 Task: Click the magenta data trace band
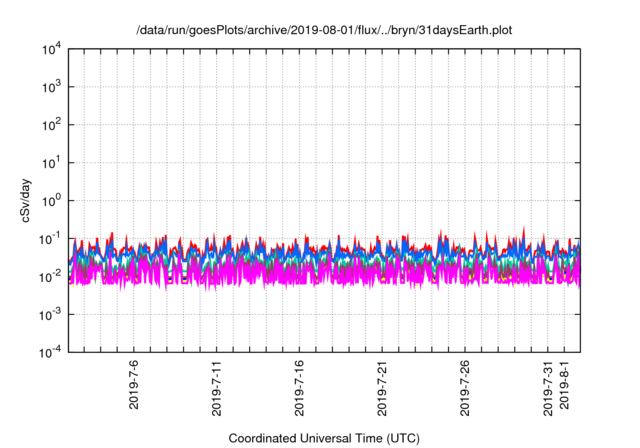[300, 273]
